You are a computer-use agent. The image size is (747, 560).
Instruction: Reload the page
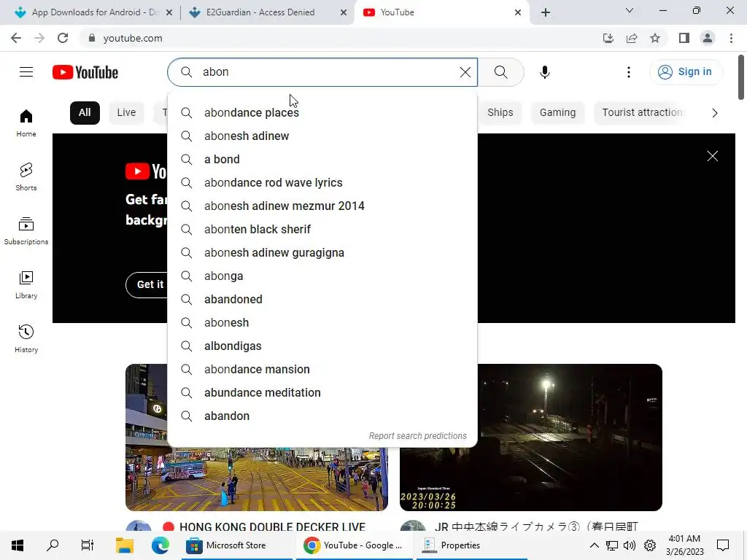click(x=63, y=38)
